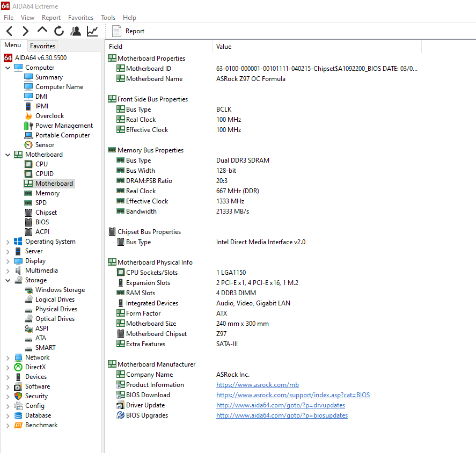The height and width of the screenshot is (453, 476).
Task: Open the Power Management item
Action: pos(58,126)
